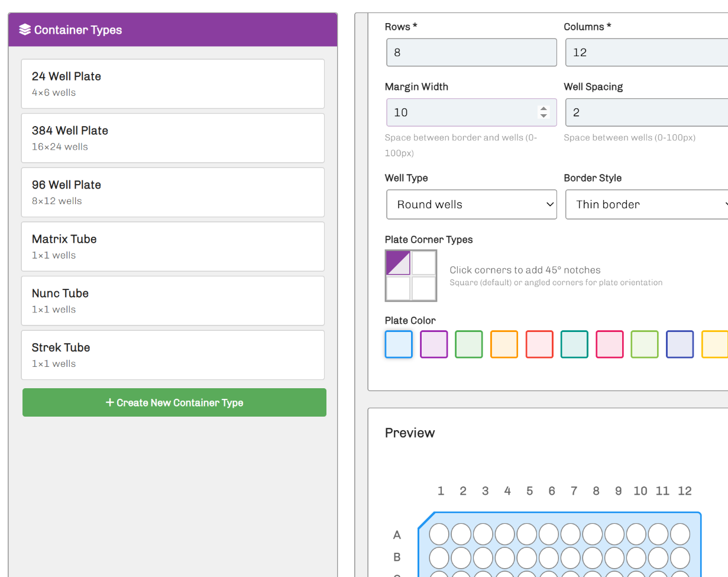Choose the 96 Well Plate entry
The height and width of the screenshot is (577, 728).
point(173,192)
